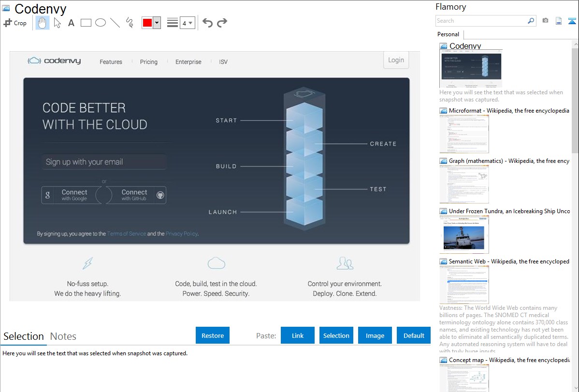Screen dimensions: 579x392
Task: Choose the arrow pointer tool
Action: coord(58,23)
